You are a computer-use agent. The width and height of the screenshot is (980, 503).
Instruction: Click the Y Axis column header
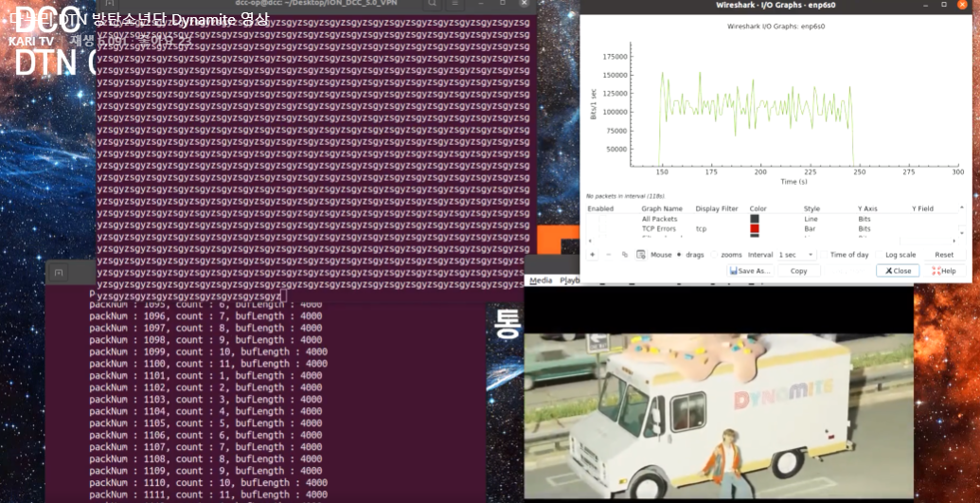(x=868, y=208)
